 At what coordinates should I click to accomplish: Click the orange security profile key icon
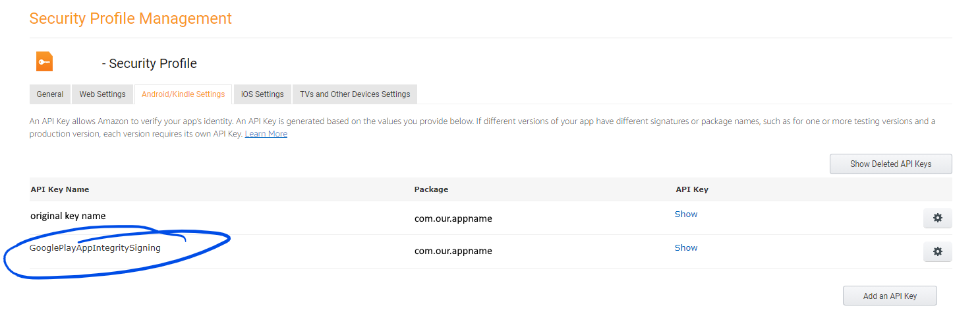click(x=44, y=62)
